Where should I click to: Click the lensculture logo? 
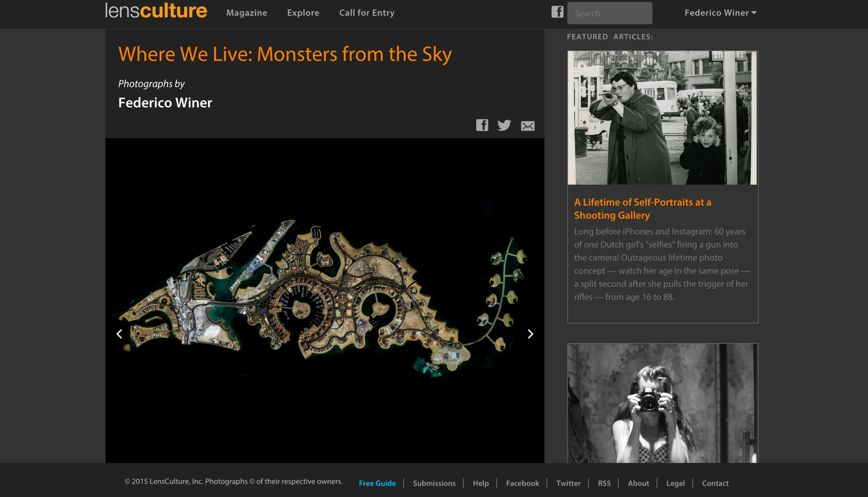point(156,11)
